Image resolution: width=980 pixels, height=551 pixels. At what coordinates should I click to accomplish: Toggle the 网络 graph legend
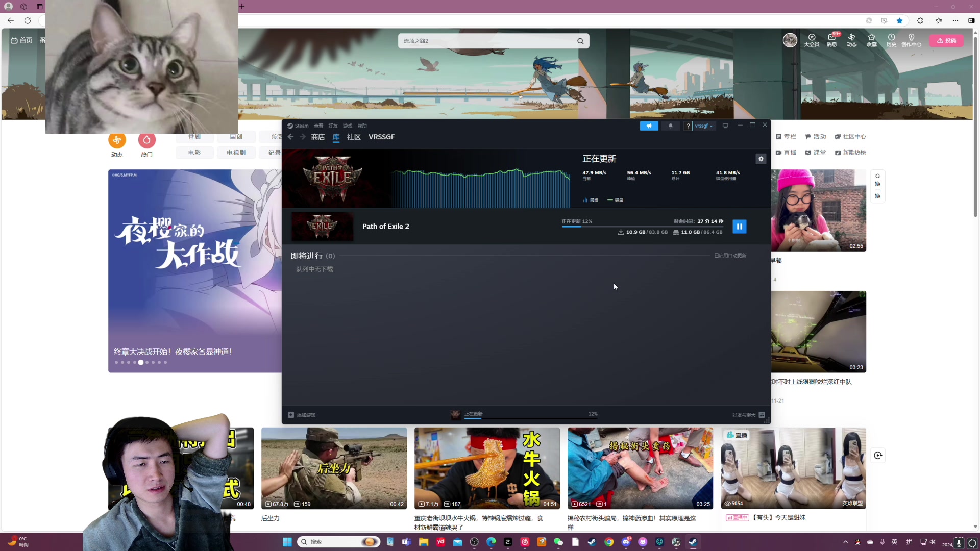[591, 200]
